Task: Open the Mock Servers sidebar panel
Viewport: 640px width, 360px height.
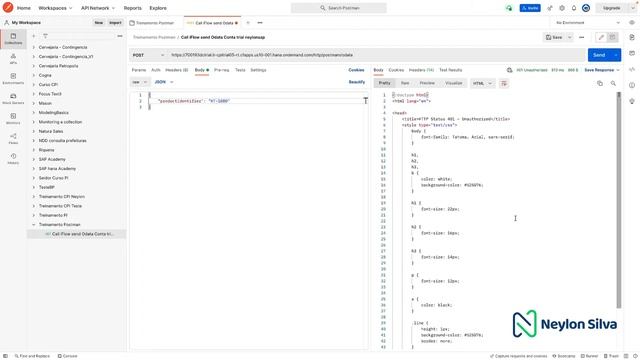Action: 13,99
